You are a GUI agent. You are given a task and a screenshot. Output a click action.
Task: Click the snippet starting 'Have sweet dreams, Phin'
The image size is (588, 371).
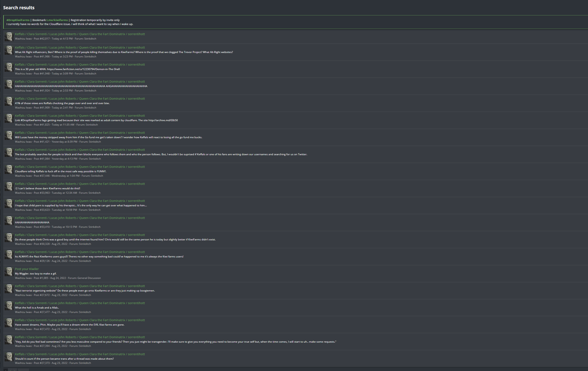click(70, 325)
